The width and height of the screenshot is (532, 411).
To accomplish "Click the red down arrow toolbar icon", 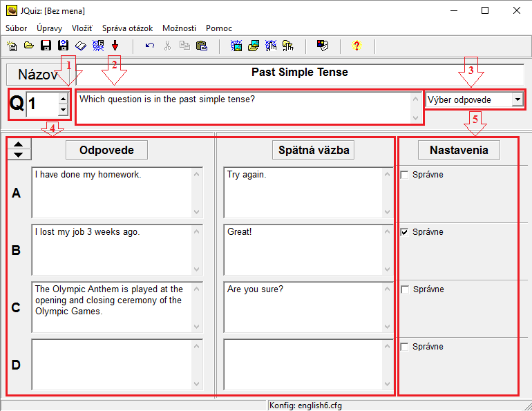I will (115, 46).
